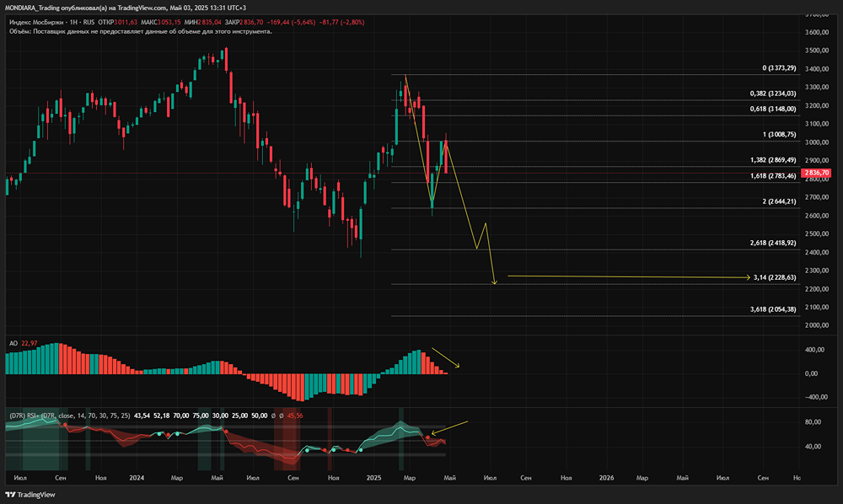Click the TradingView logo at the bottom
This screenshot has height=504, width=843.
click(x=30, y=495)
